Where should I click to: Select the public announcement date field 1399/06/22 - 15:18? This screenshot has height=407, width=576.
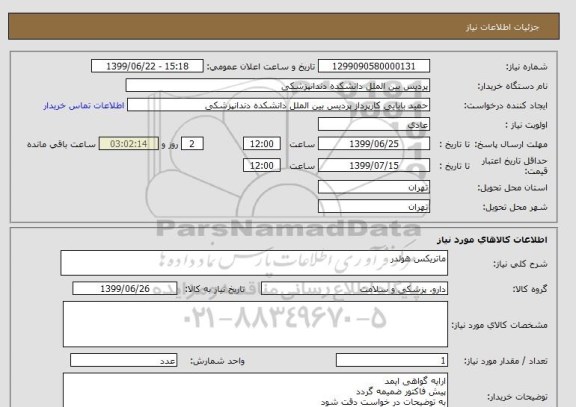pyautogui.click(x=147, y=66)
